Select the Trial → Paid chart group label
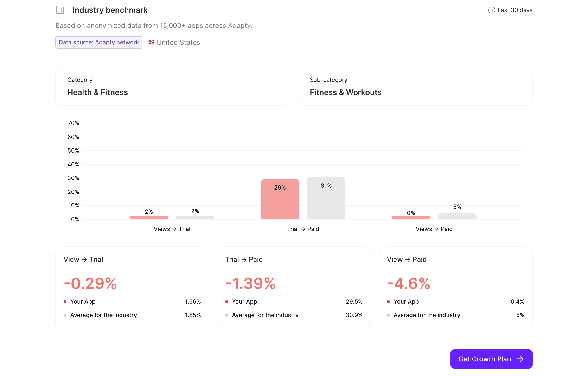Viewport: 588px width, 377px height. (303, 229)
